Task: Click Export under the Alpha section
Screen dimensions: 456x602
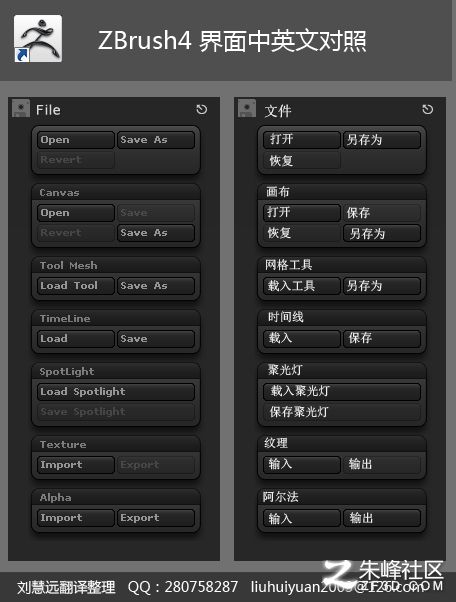Action: pos(155,518)
